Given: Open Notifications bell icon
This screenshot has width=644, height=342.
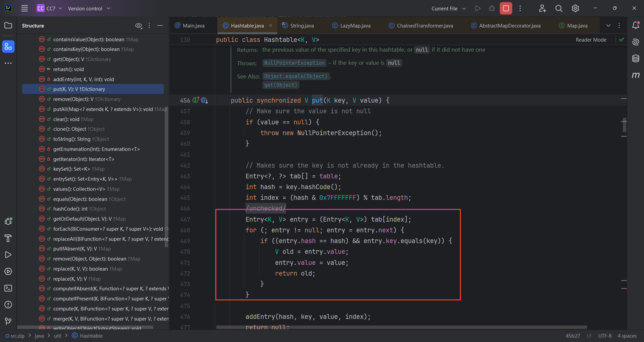Looking at the screenshot, I should (x=636, y=25).
